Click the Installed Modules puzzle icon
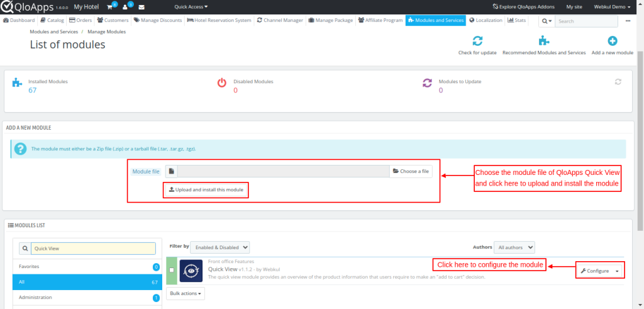The height and width of the screenshot is (309, 644). click(17, 82)
